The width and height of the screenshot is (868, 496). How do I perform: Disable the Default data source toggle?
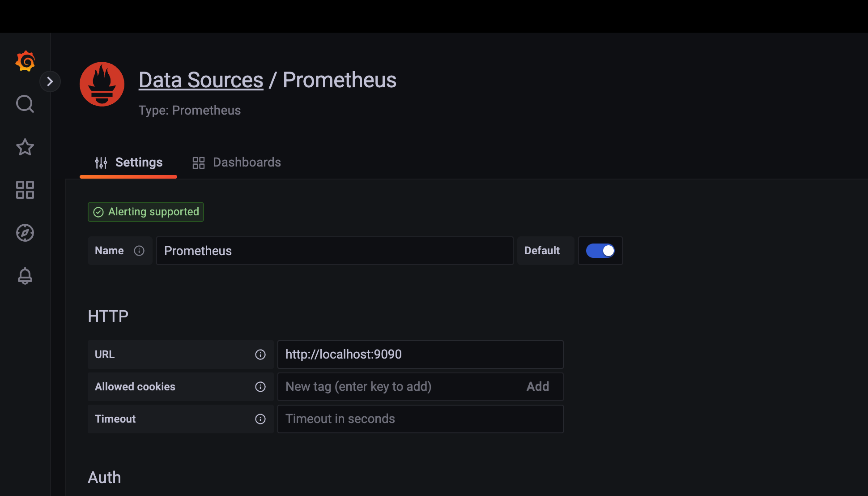(x=600, y=251)
